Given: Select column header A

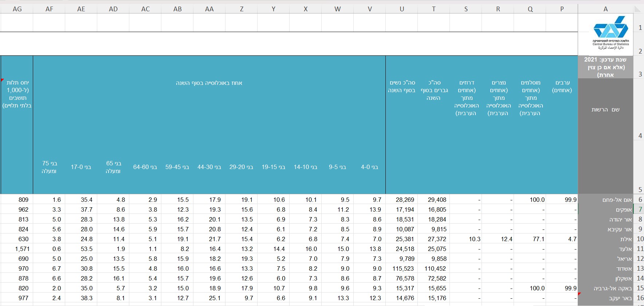Looking at the screenshot, I should pyautogui.click(x=605, y=9).
